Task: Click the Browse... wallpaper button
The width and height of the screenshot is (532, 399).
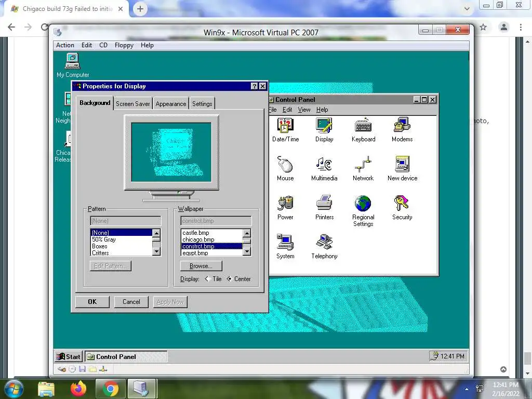Action: point(201,265)
